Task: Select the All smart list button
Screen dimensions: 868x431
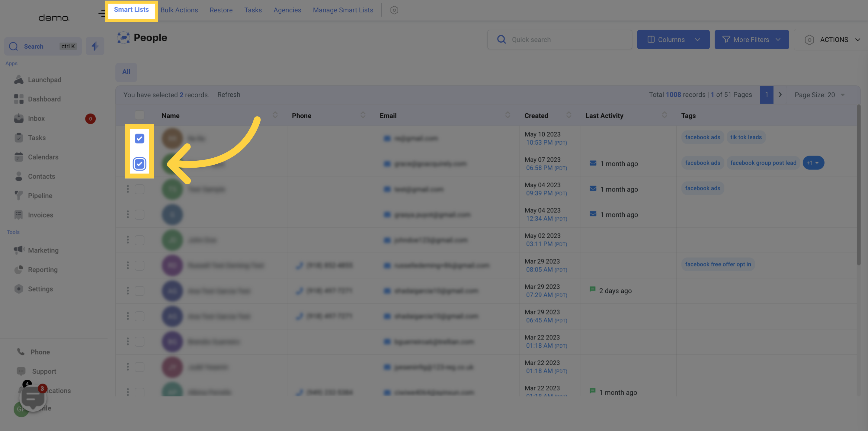Action: 126,72
